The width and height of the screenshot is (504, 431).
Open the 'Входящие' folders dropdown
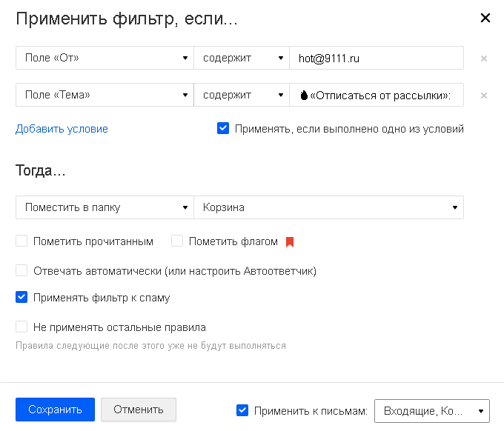pyautogui.click(x=432, y=410)
